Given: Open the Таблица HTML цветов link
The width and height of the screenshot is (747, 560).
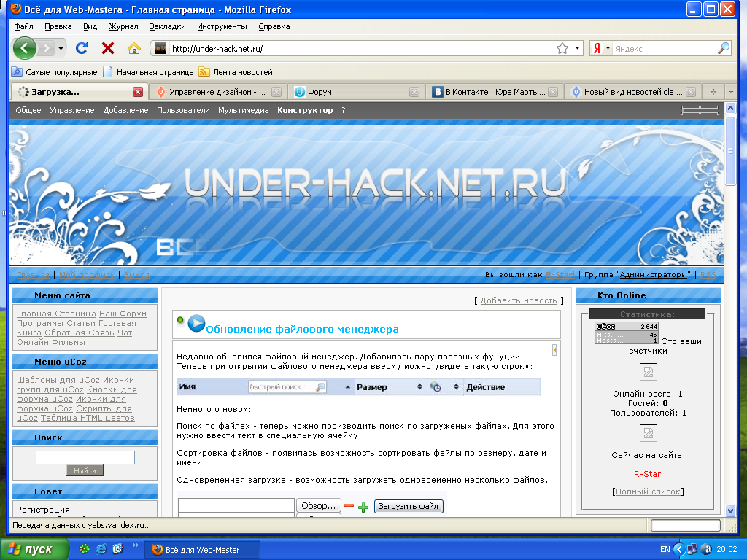Looking at the screenshot, I should click(x=88, y=418).
